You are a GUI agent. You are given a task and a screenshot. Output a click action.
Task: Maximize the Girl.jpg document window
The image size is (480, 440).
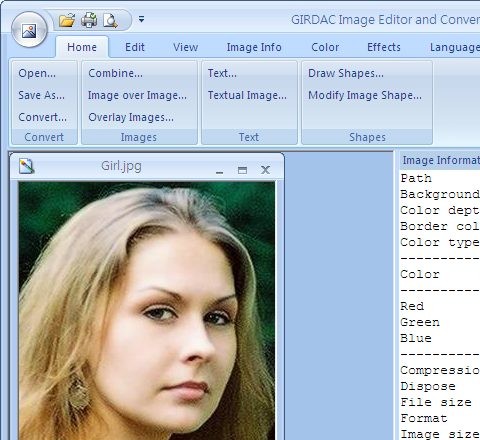click(x=242, y=170)
